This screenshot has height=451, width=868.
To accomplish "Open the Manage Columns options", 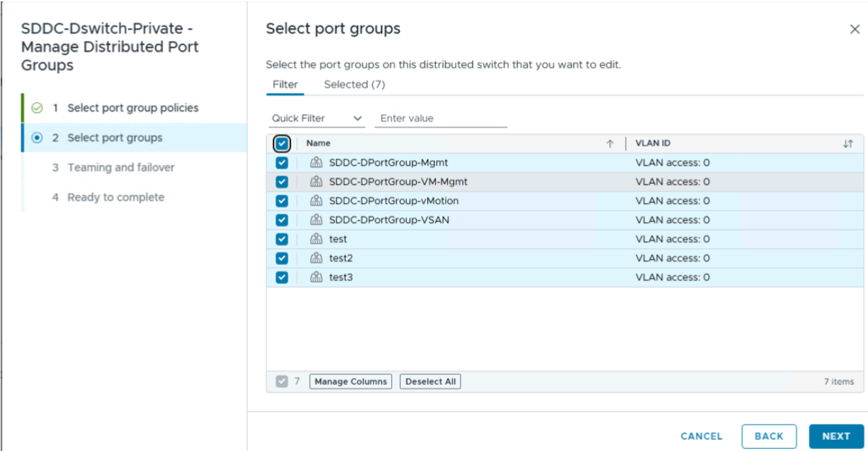I will click(x=350, y=381).
